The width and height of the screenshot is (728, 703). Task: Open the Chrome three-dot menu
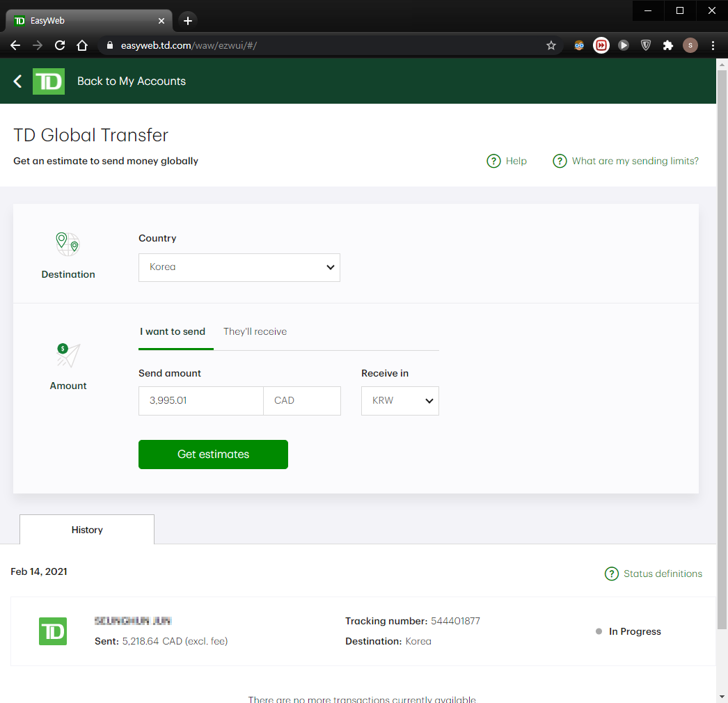(713, 45)
